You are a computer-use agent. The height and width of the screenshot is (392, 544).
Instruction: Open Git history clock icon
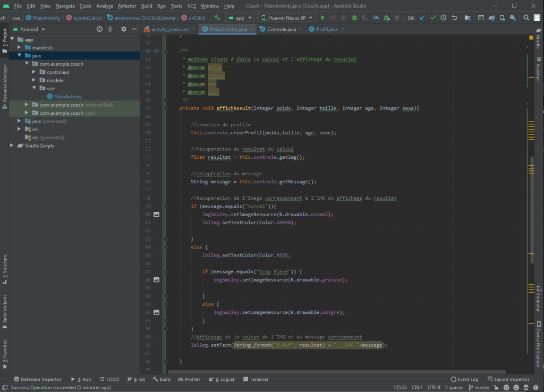443,18
